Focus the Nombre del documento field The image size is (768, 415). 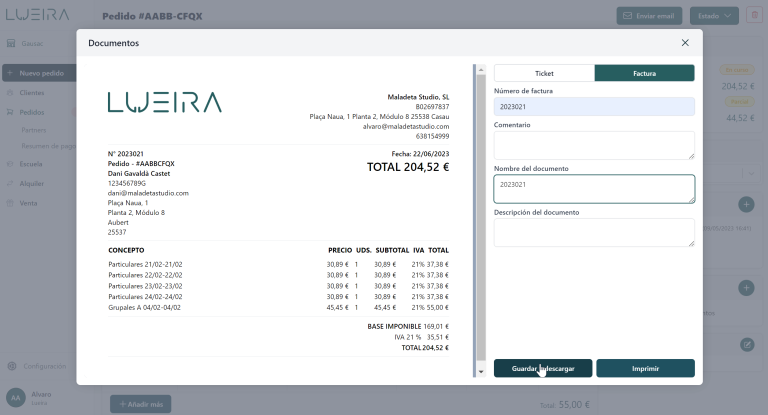click(594, 189)
